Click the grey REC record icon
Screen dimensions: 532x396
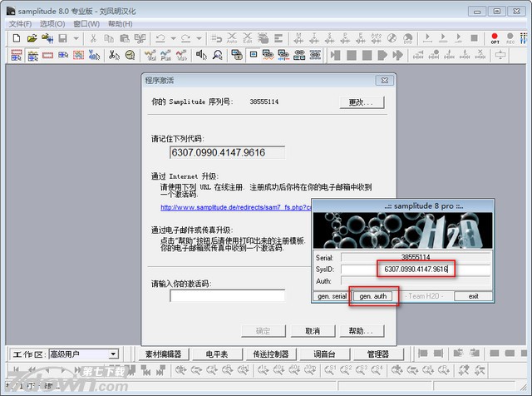pyautogui.click(x=510, y=38)
